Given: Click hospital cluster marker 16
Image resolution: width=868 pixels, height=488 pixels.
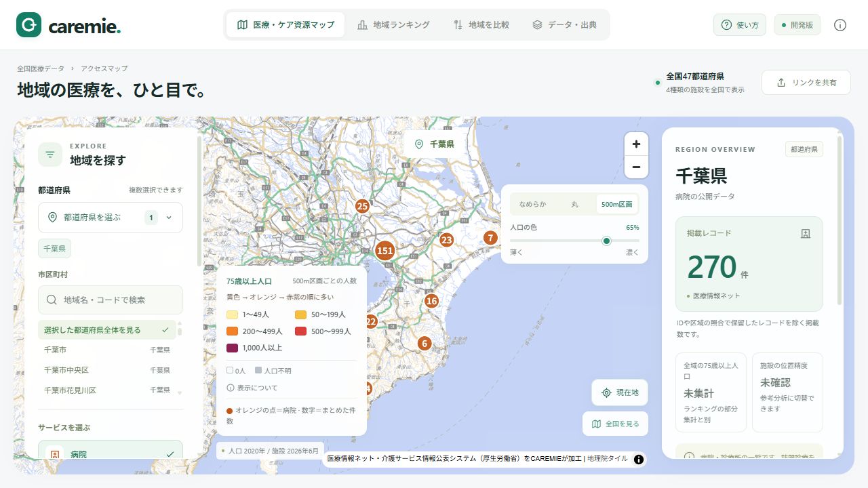Looking at the screenshot, I should (x=431, y=301).
